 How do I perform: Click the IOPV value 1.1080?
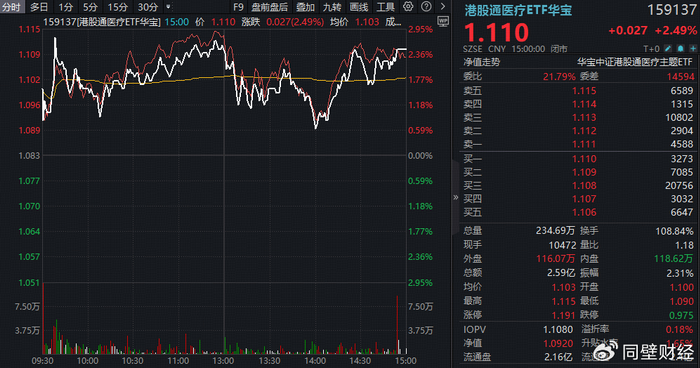(558, 330)
